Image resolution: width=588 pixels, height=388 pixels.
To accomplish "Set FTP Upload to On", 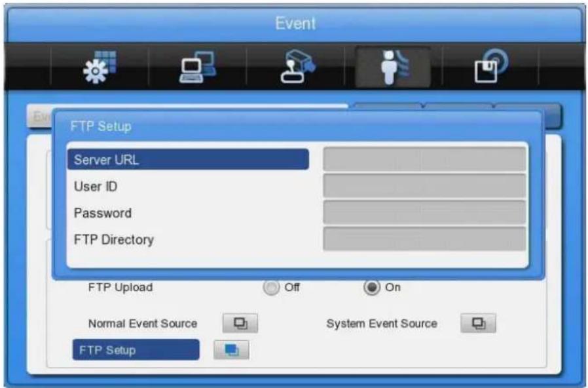I will click(372, 288).
